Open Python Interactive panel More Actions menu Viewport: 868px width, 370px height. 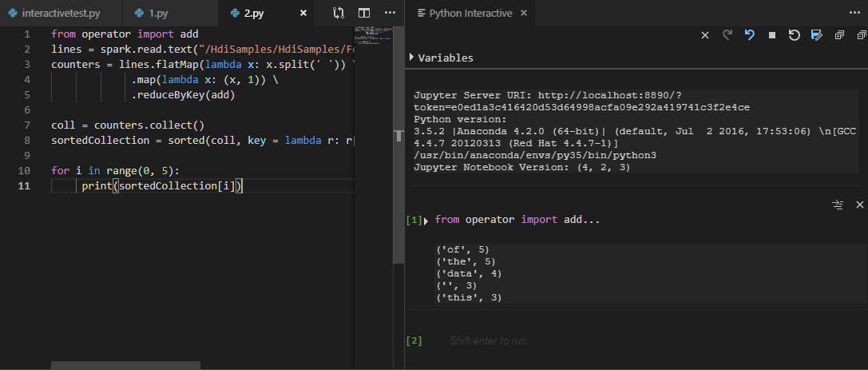pyautogui.click(x=855, y=13)
